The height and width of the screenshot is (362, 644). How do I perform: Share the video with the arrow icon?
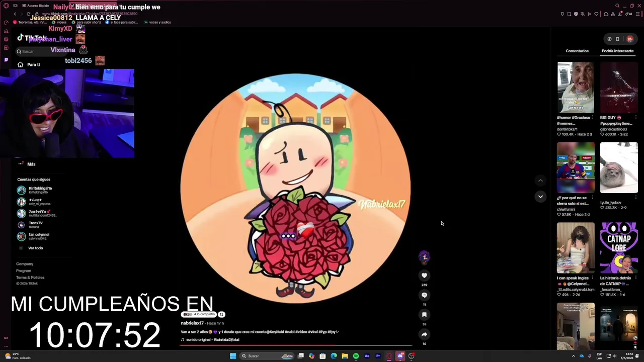coord(424,334)
